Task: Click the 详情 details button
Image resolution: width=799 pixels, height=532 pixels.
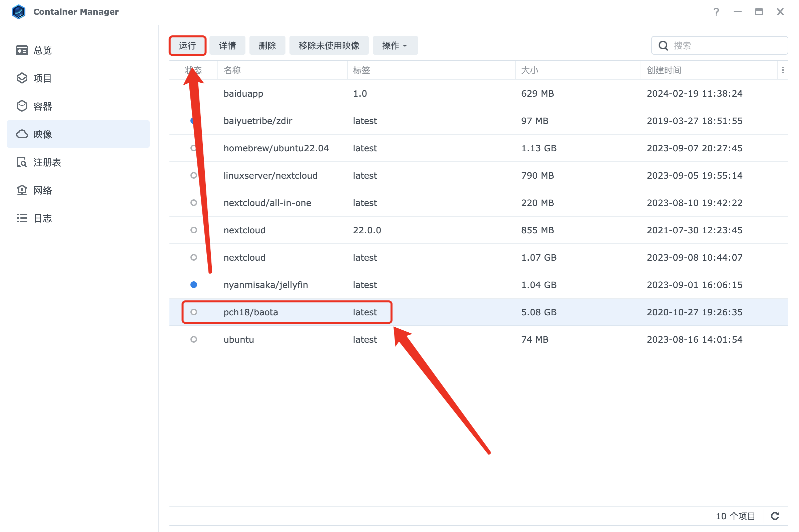Action: click(227, 45)
